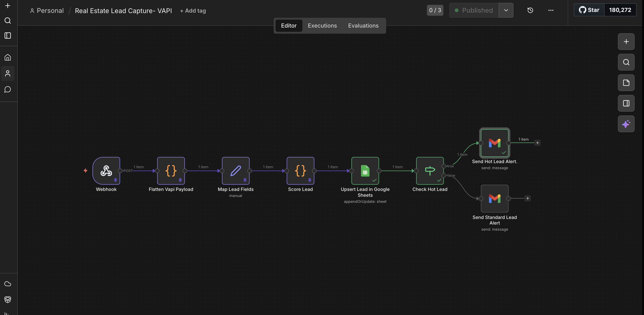Open canvas search magnifier button
This screenshot has width=644, height=315.
pyautogui.click(x=626, y=62)
